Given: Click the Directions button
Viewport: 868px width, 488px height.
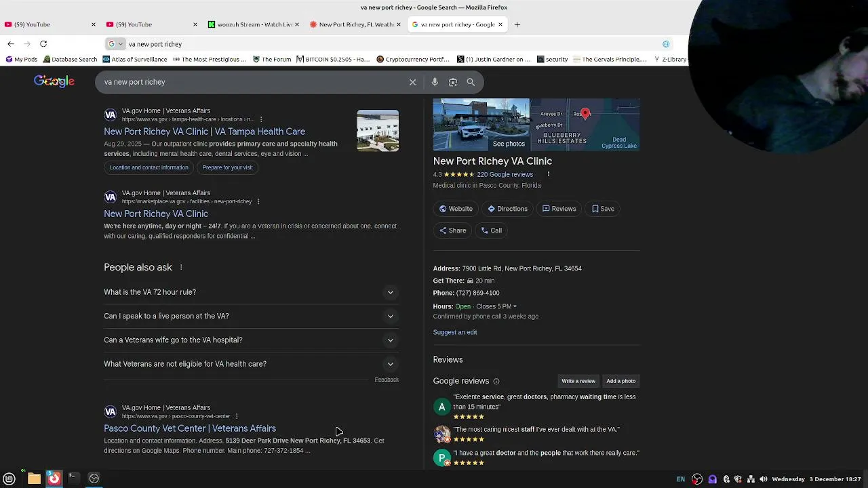Looking at the screenshot, I should [x=507, y=209].
